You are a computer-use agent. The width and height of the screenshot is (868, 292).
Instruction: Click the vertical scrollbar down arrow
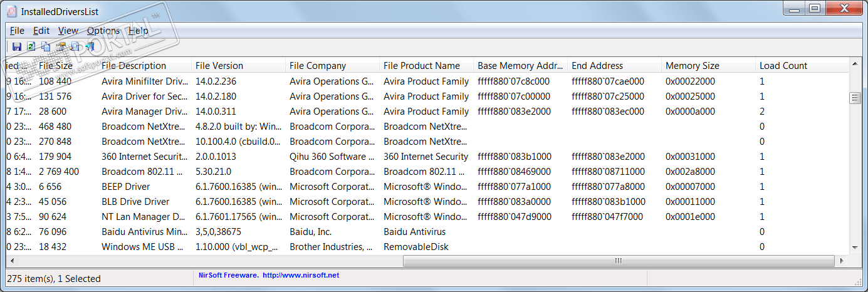coord(854,248)
